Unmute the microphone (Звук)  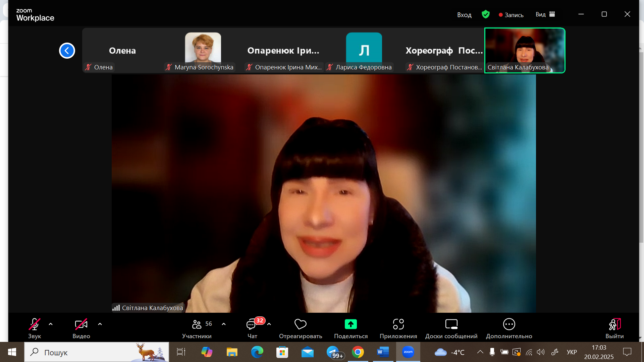(34, 324)
